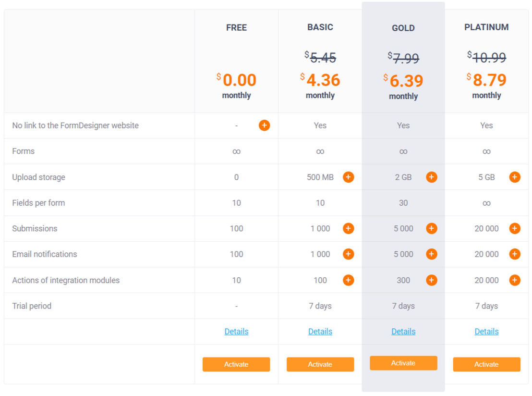Click the $0.00 monthly price
532x396 pixels.
pyautogui.click(x=237, y=80)
